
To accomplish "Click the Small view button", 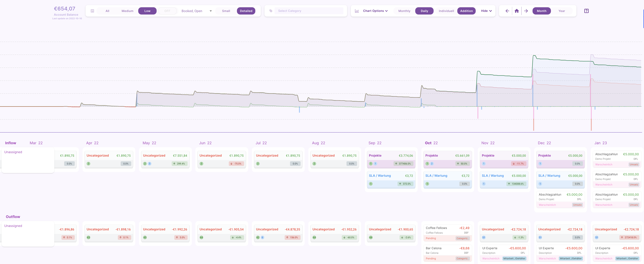I will coord(226,11).
